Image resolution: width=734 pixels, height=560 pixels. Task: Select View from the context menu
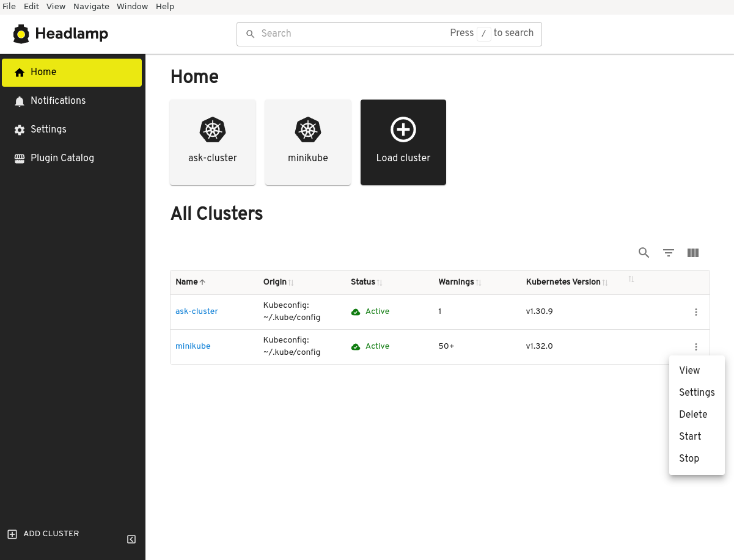tap(697, 371)
